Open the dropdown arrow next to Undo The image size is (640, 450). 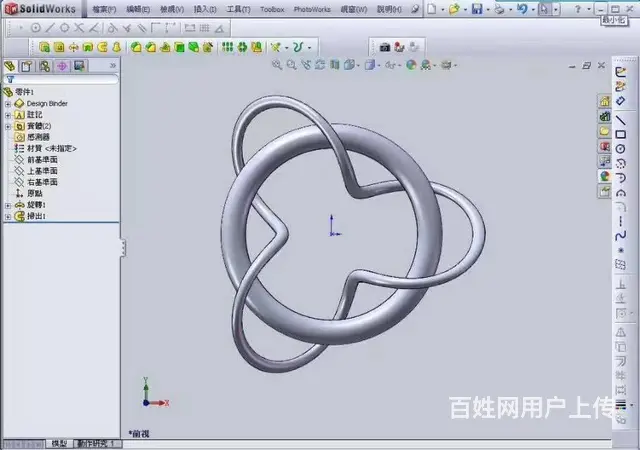click(533, 9)
